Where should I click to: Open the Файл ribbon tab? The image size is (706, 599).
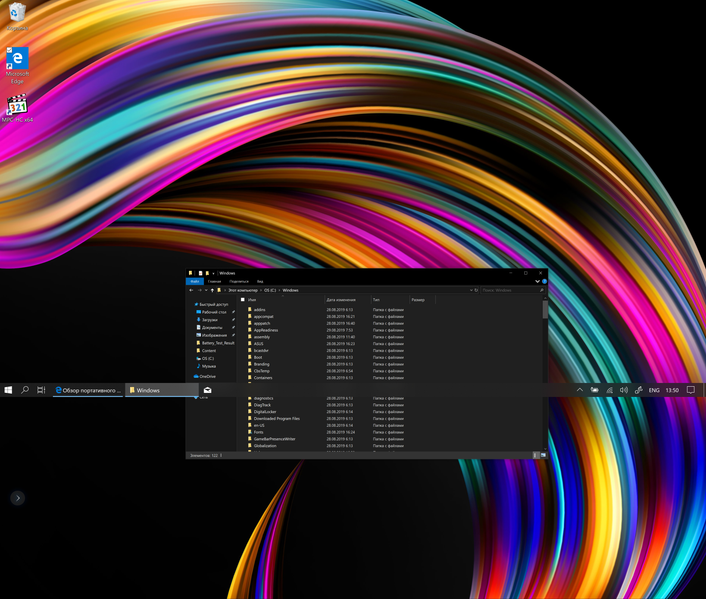tap(195, 281)
